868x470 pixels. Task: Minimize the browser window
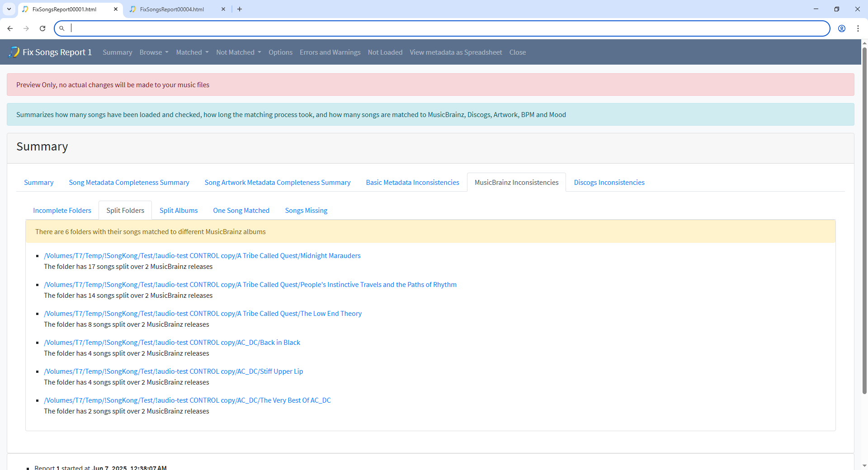coord(816,9)
